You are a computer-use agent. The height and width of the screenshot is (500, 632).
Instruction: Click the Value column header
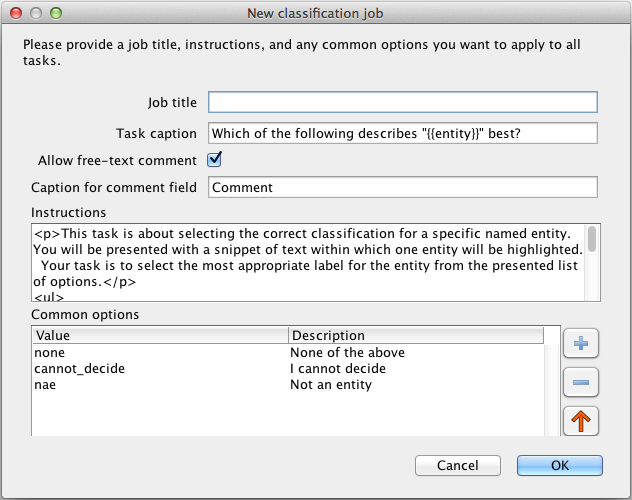click(x=160, y=336)
